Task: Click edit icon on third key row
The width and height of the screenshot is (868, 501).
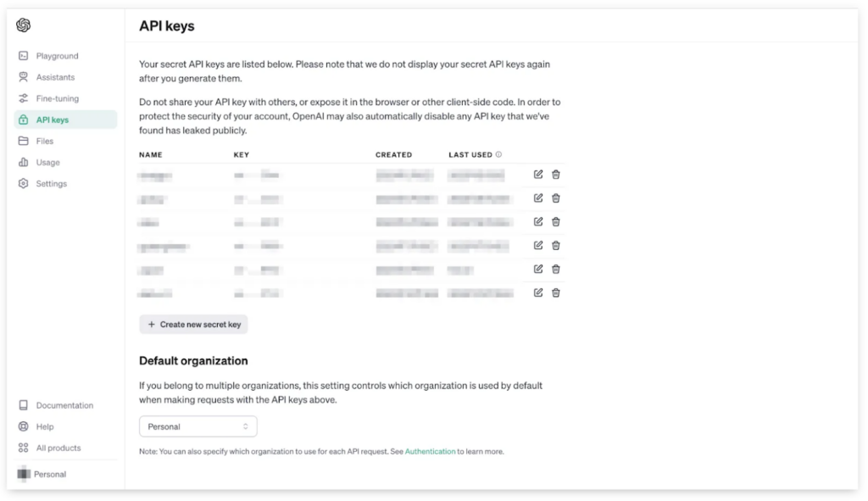Action: pos(538,221)
